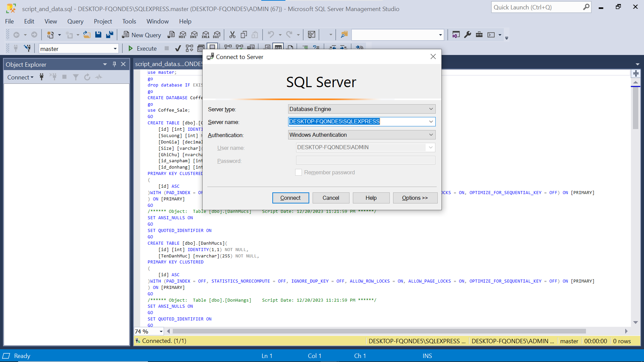Open the Authentication dropdown
The width and height of the screenshot is (644, 362).
[431, 135]
